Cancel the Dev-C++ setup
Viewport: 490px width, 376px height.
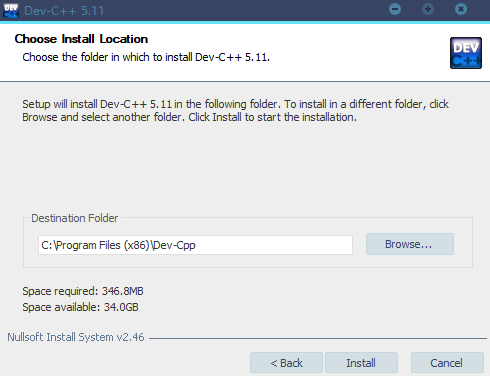coord(447,363)
